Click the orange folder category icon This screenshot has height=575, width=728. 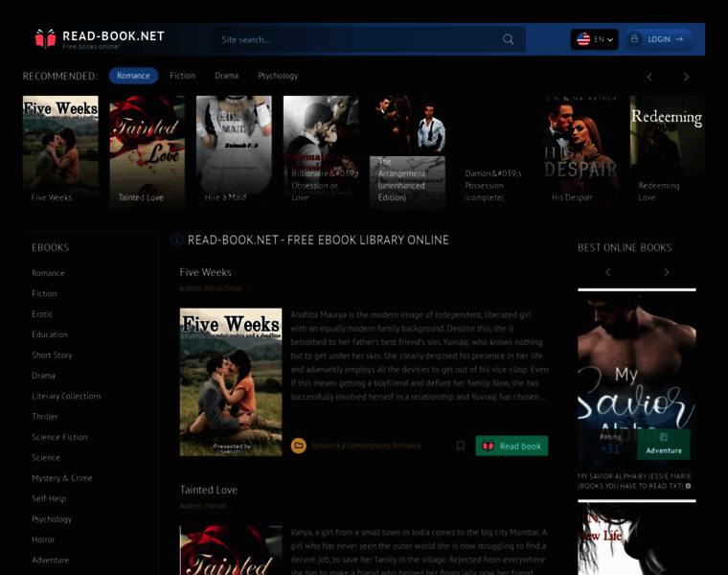(299, 446)
